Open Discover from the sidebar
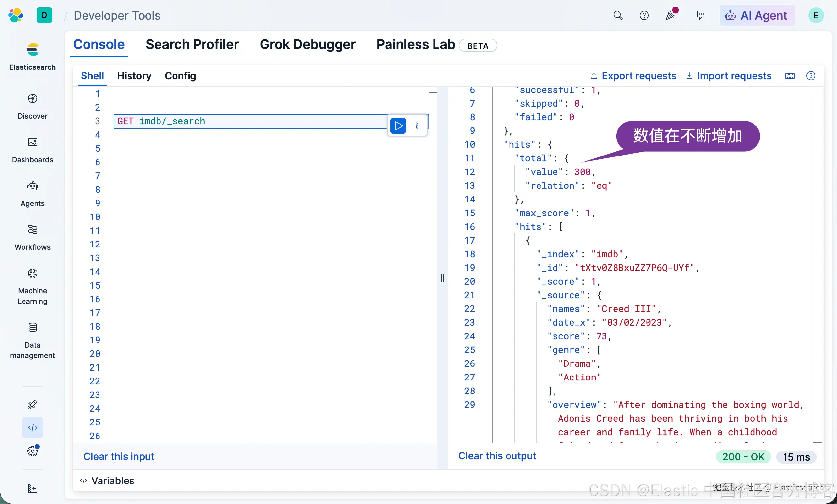The image size is (837, 504). (32, 107)
